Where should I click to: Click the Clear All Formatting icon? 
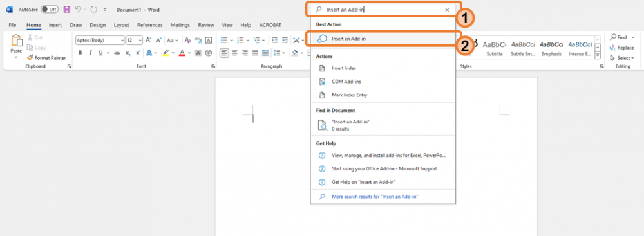pyautogui.click(x=187, y=41)
